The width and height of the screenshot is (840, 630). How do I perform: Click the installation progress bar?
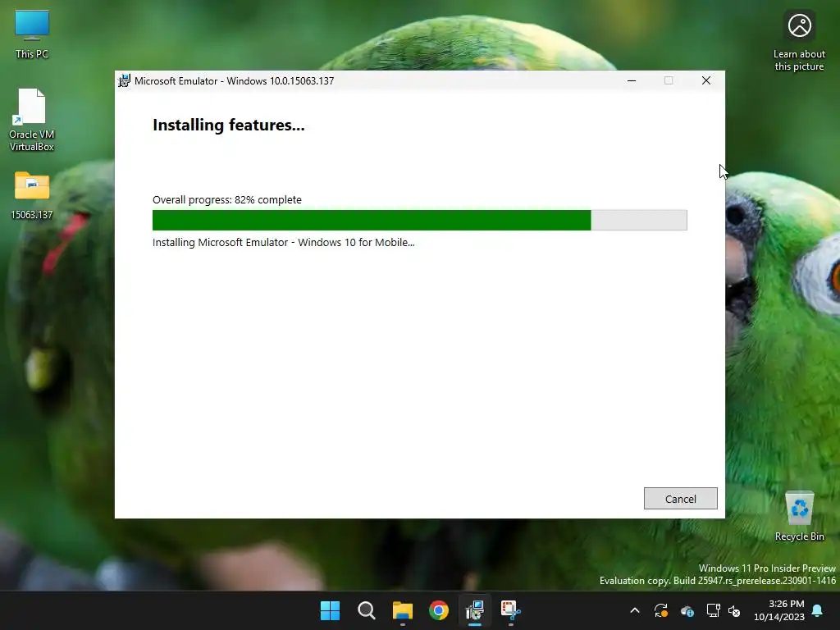click(x=419, y=220)
